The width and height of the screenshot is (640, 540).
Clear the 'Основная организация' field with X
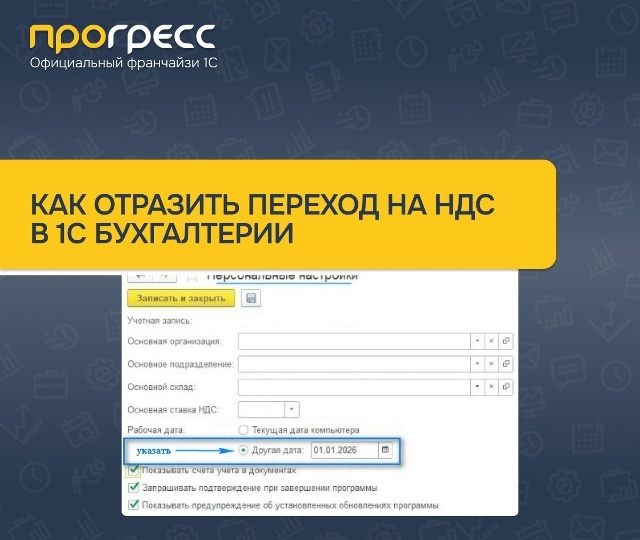click(491, 341)
